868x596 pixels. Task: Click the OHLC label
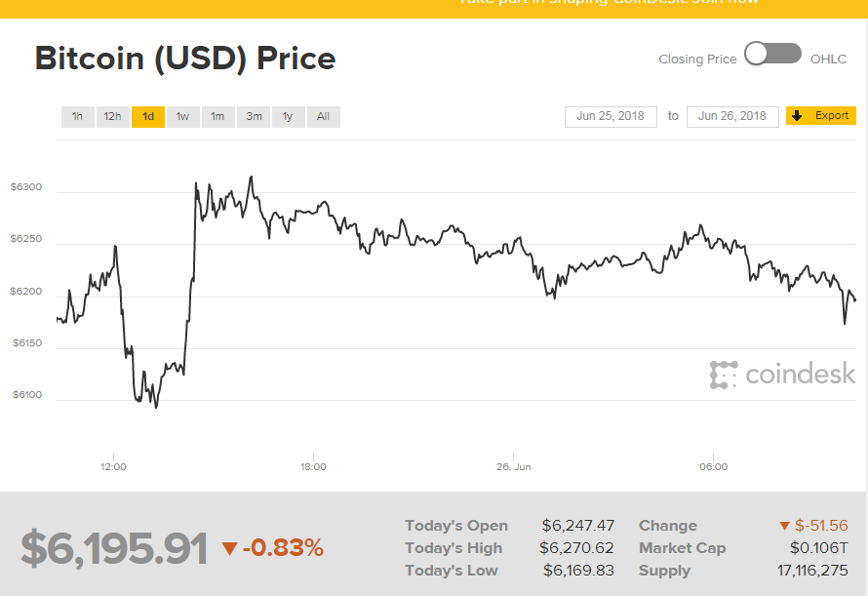828,60
